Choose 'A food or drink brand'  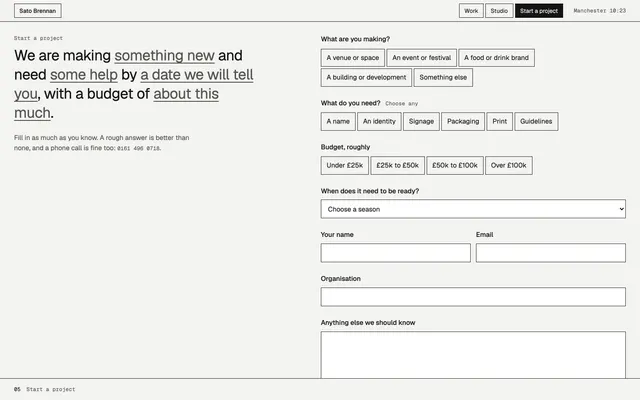[x=496, y=58]
